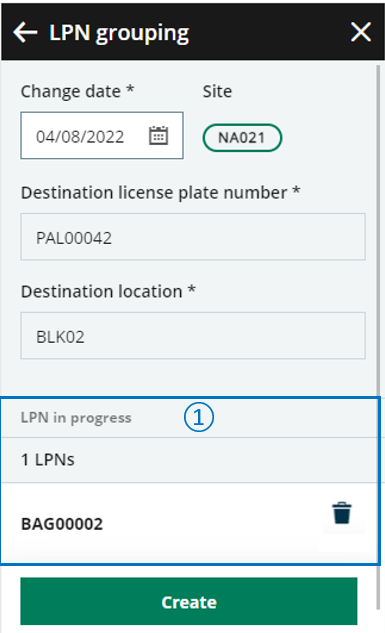385x633 pixels.
Task: Click the green Create button
Action: point(189,602)
